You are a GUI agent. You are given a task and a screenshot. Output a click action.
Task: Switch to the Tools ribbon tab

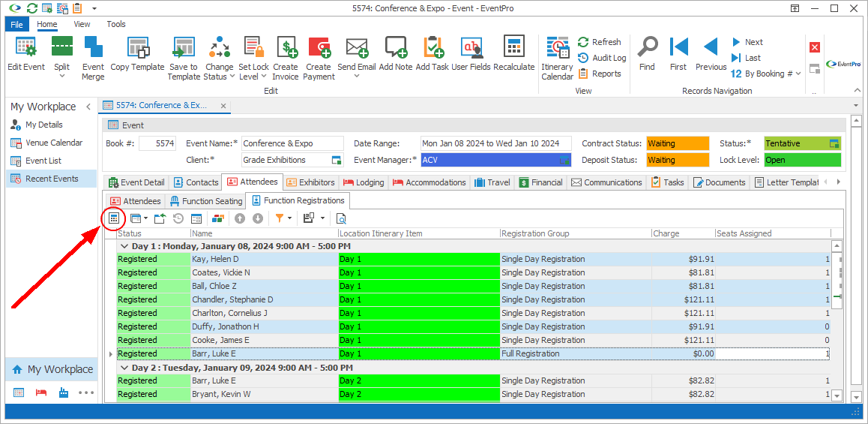[x=116, y=24]
